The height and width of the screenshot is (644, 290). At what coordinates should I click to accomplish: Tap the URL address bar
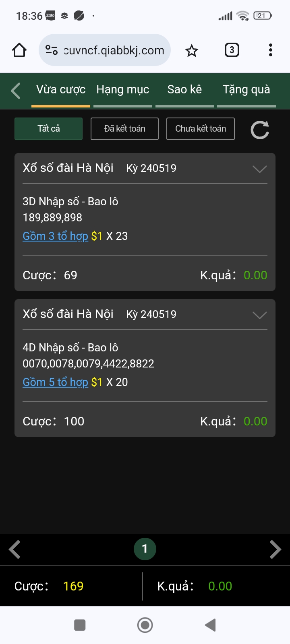tap(114, 50)
